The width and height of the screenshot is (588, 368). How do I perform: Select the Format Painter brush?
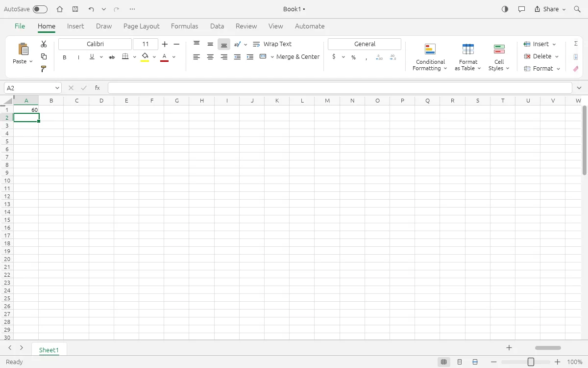pos(44,69)
